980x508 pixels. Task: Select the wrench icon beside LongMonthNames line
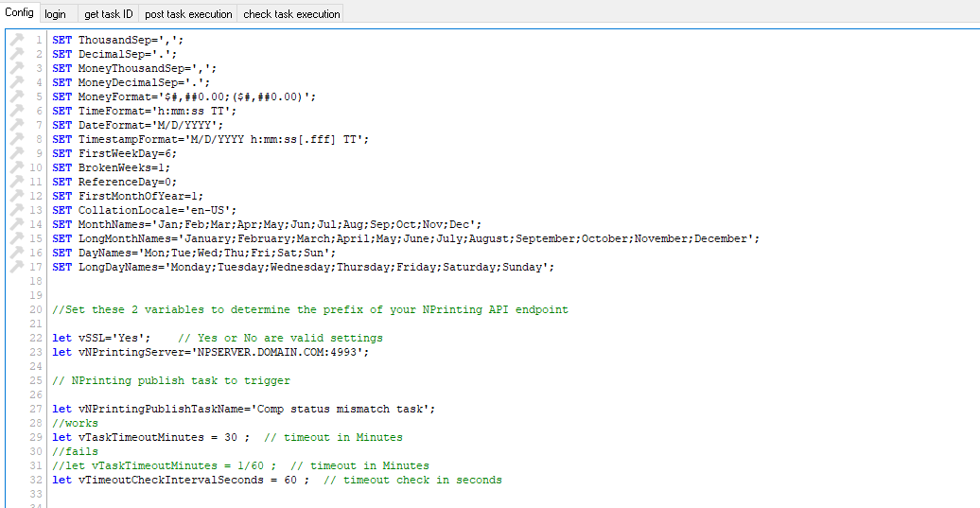pyautogui.click(x=16, y=238)
